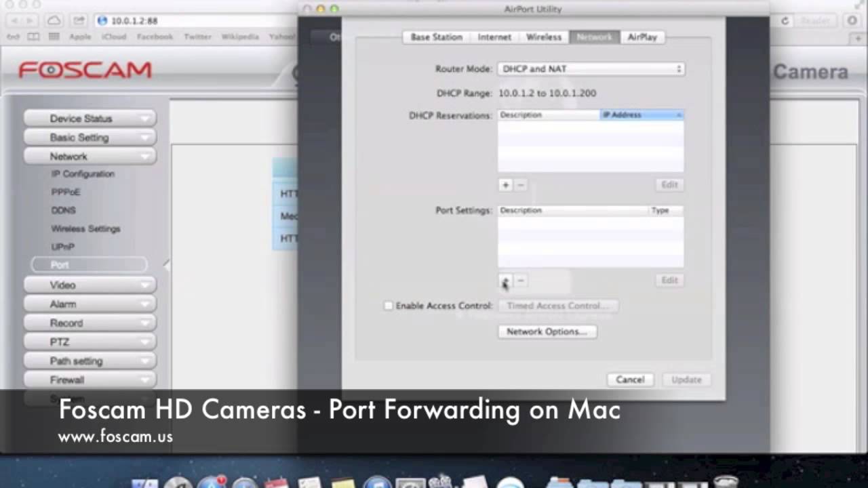Select the Port item in Foscam sidebar
Image resolution: width=868 pixels, height=488 pixels.
point(89,265)
